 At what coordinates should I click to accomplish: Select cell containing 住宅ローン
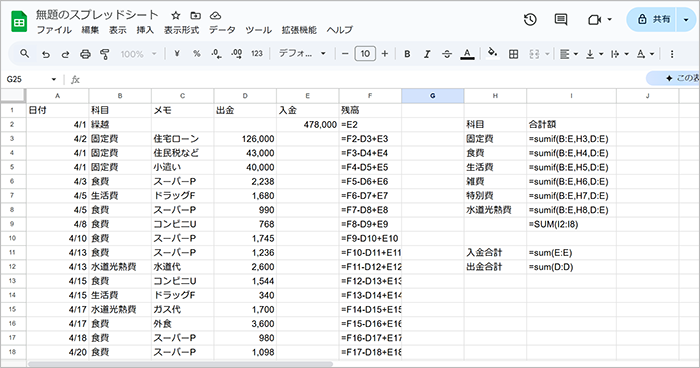[x=183, y=138]
